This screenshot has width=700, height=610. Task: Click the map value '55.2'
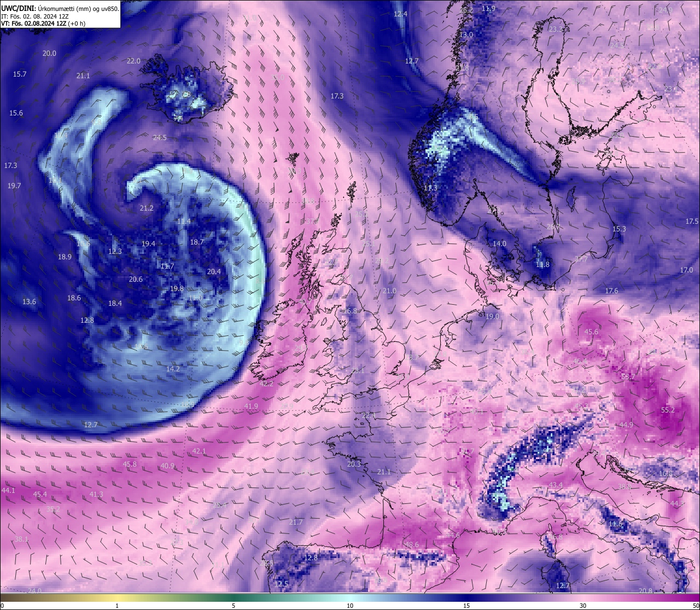(668, 409)
